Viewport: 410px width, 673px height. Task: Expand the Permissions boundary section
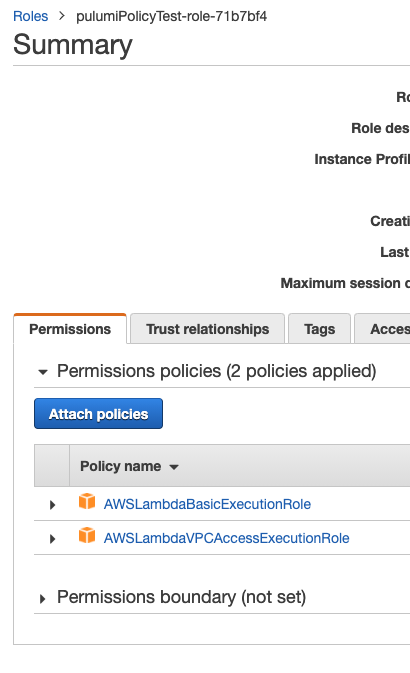click(42, 599)
